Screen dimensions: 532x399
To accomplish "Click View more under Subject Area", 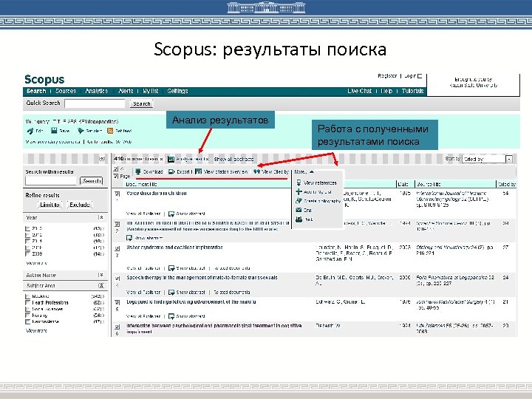I will (x=37, y=330).
